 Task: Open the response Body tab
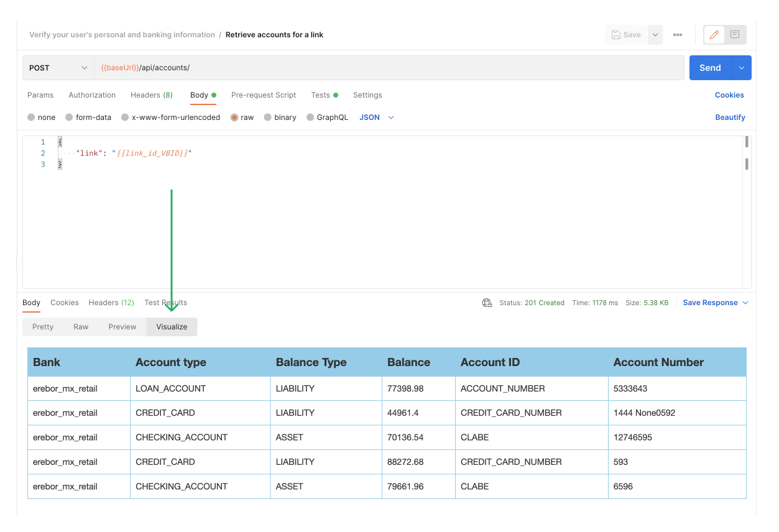click(31, 303)
